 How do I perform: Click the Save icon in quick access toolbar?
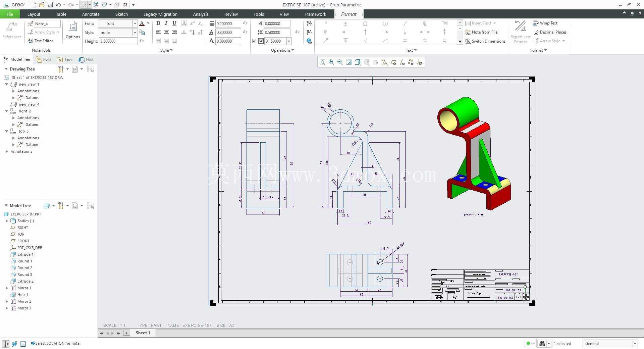50,5
